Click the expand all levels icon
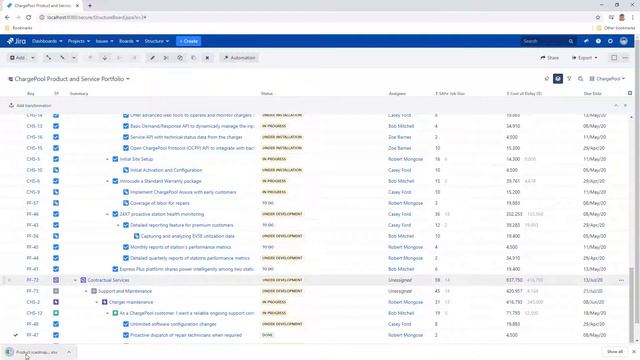The height and width of the screenshot is (360, 640). click(49, 58)
